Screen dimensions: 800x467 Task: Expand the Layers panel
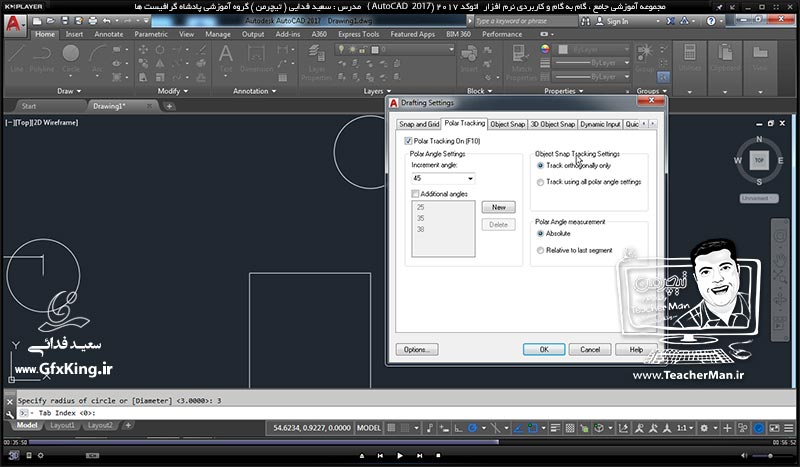[377, 91]
